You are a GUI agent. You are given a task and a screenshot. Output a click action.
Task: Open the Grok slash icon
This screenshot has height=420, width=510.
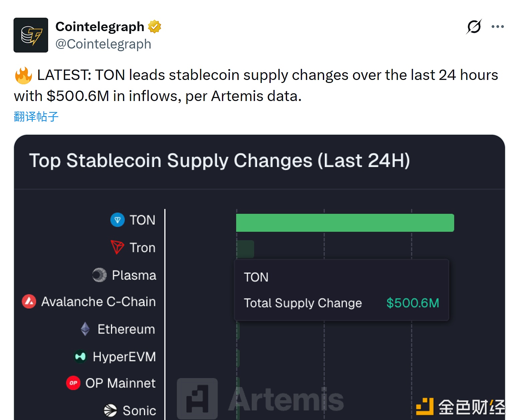(474, 27)
